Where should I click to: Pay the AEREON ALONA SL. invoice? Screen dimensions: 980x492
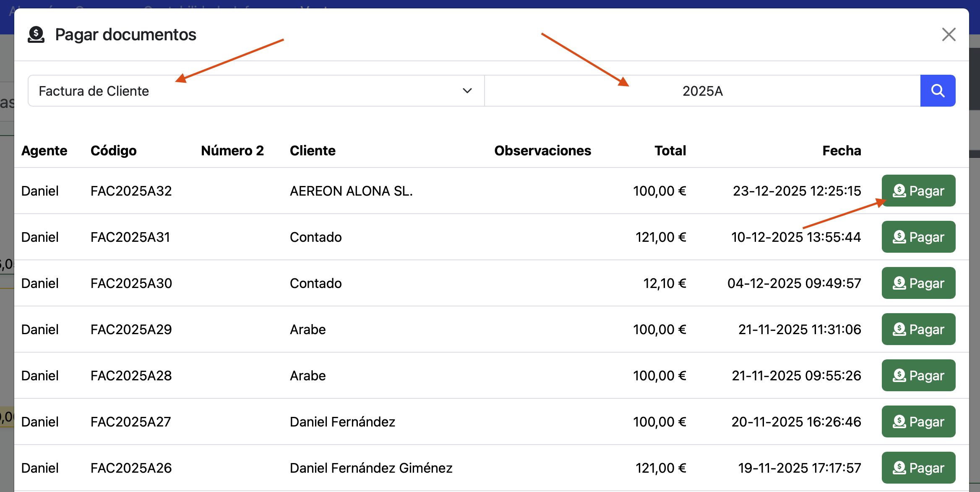918,191
